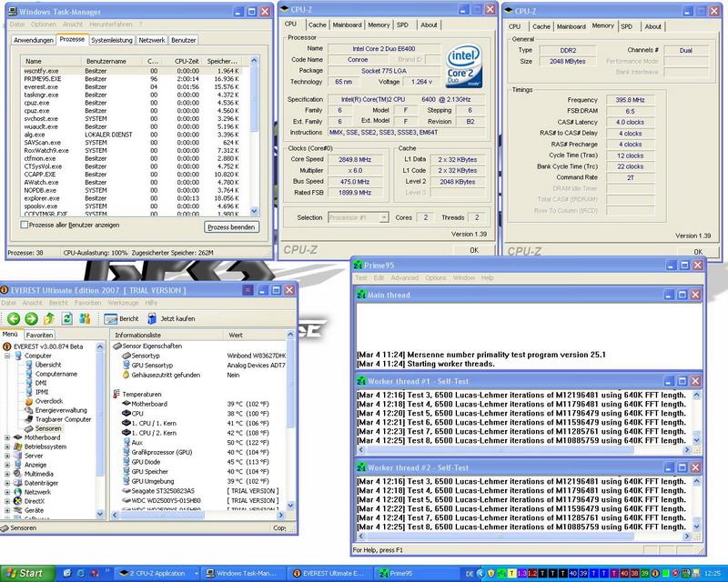Open the Advanced menu in Prime95
Screen dimensions: 728x582
coord(404,277)
